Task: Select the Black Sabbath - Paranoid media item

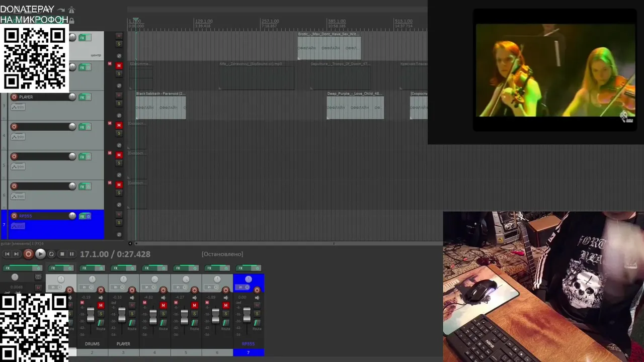Action: click(160, 105)
